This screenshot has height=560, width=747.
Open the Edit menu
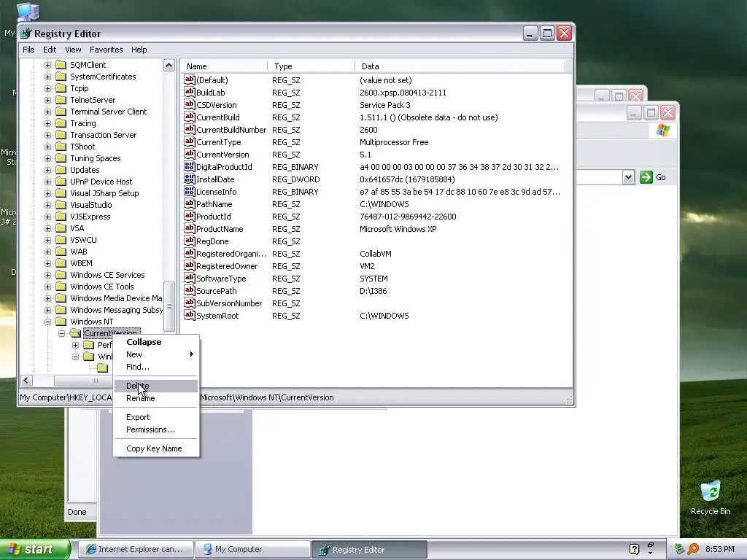[50, 50]
